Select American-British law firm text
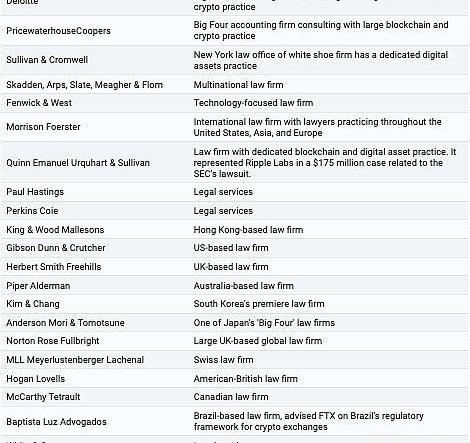 (246, 379)
